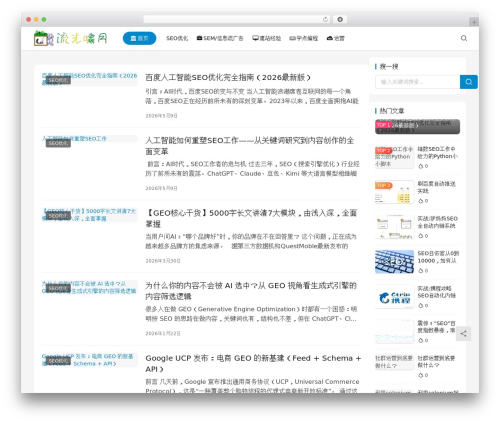Click the 热门文章 sidebar heading
The width and height of the screenshot is (500, 423).
tap(392, 111)
